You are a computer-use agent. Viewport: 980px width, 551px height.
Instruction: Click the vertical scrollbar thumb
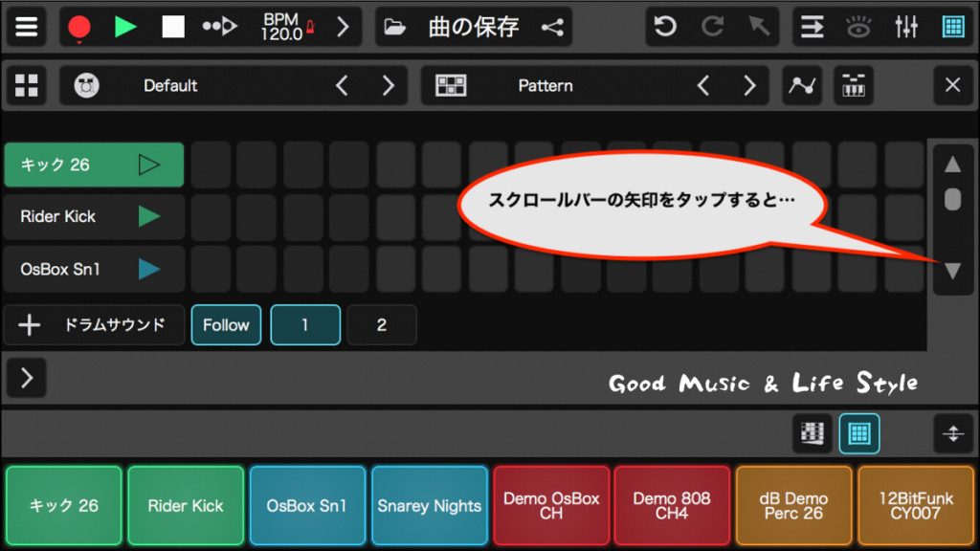[x=952, y=199]
